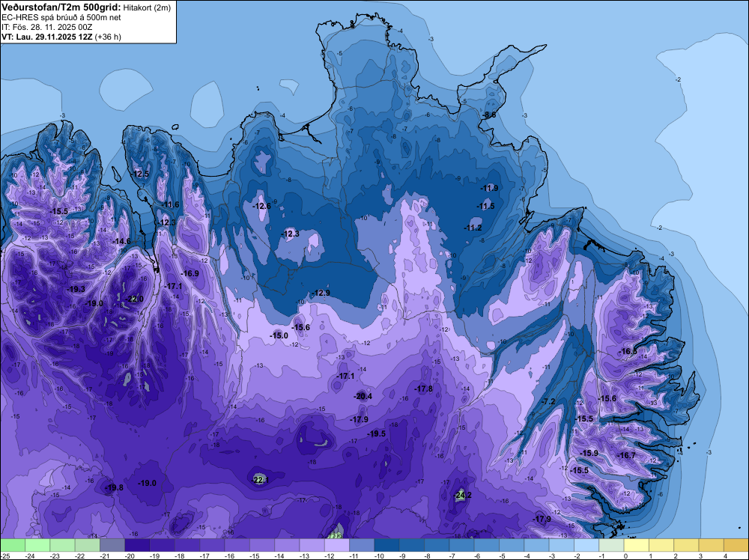This screenshot has width=749, height=560.
Task: Select the grey-blue legend swatch labeled -21
Action: (112, 545)
